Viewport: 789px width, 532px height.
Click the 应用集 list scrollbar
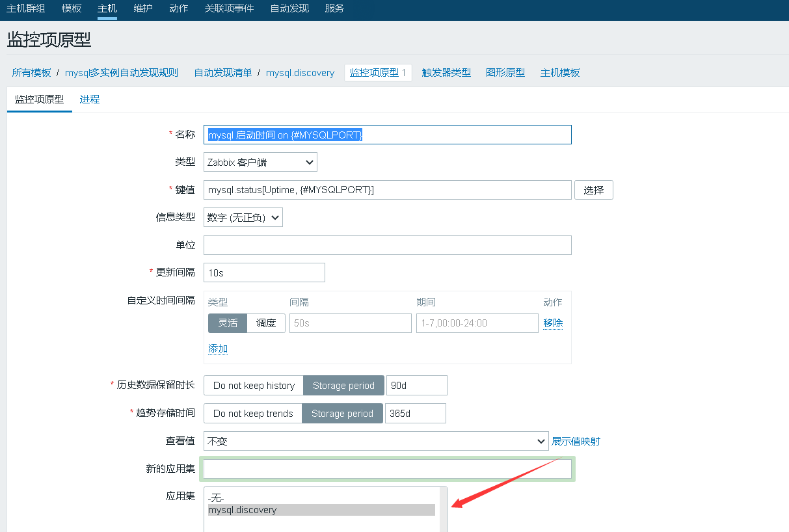(x=443, y=509)
